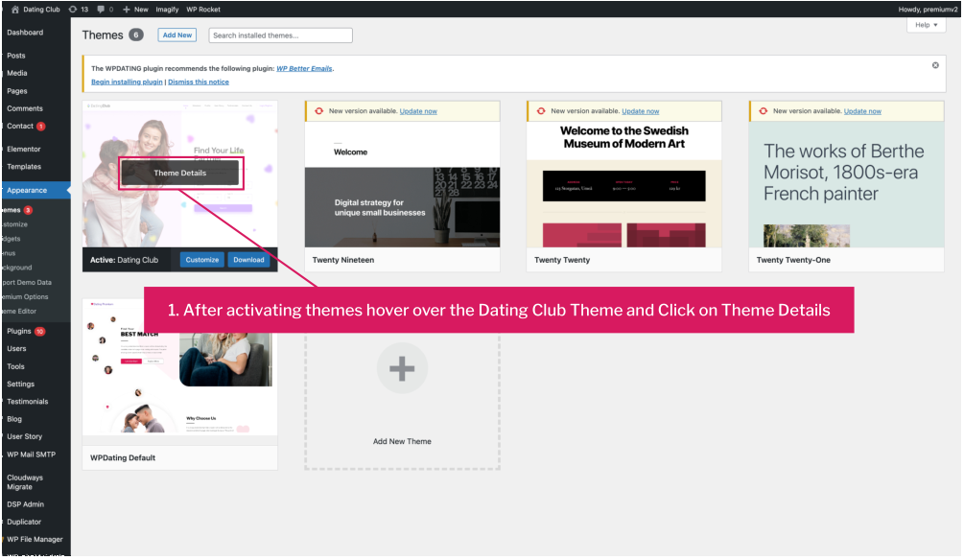Select the Twenty Twenty-One theme thumbnail

coord(847,184)
